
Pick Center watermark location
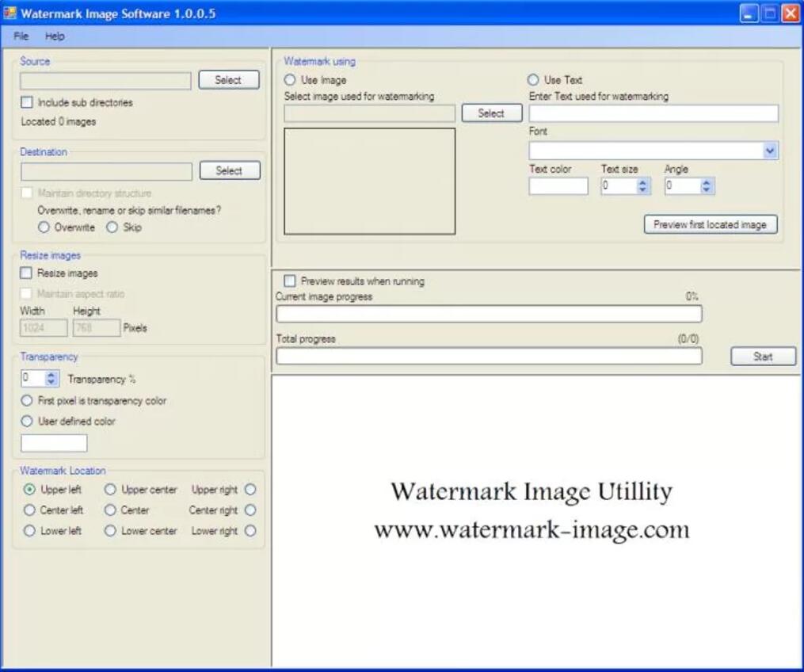[x=111, y=510]
